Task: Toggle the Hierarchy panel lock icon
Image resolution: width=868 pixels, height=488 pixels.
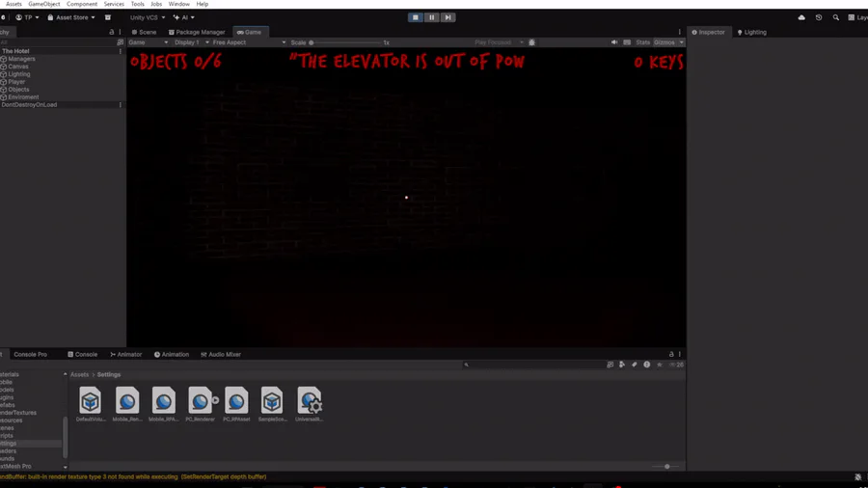Action: tap(111, 32)
